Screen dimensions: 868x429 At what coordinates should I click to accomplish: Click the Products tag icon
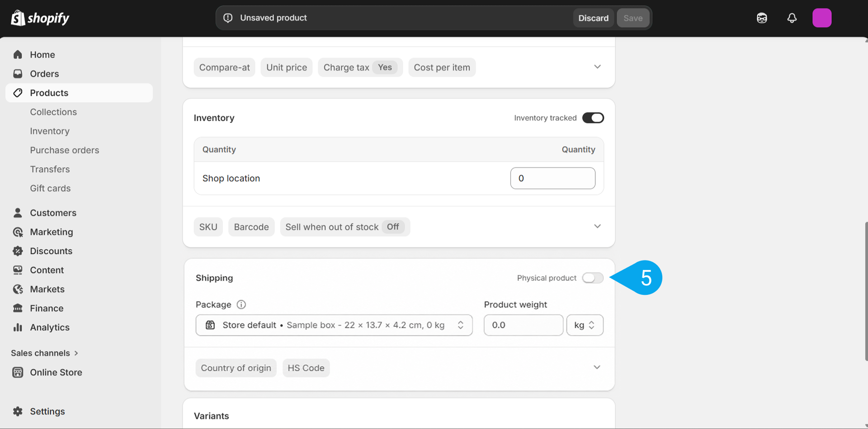point(18,93)
